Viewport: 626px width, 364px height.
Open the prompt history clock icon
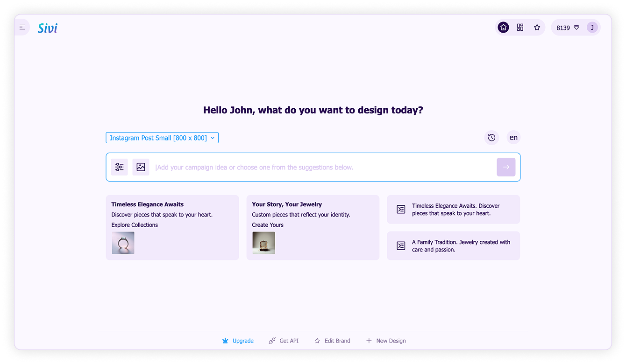pos(491,138)
